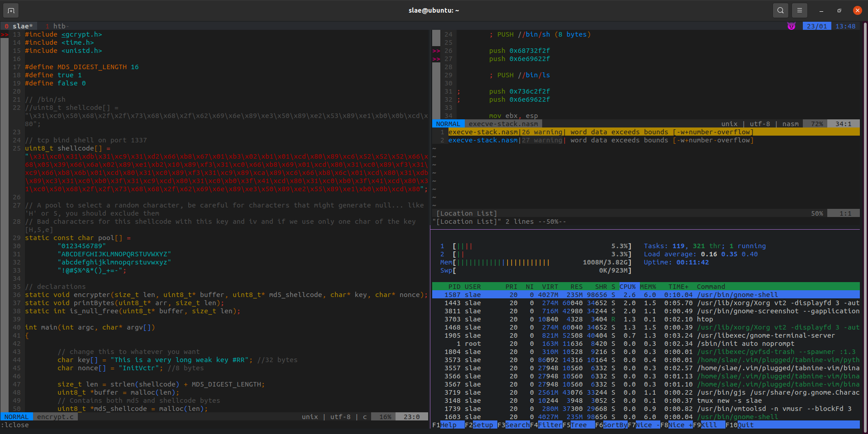Click the int main function line

pyautogui.click(x=90, y=327)
